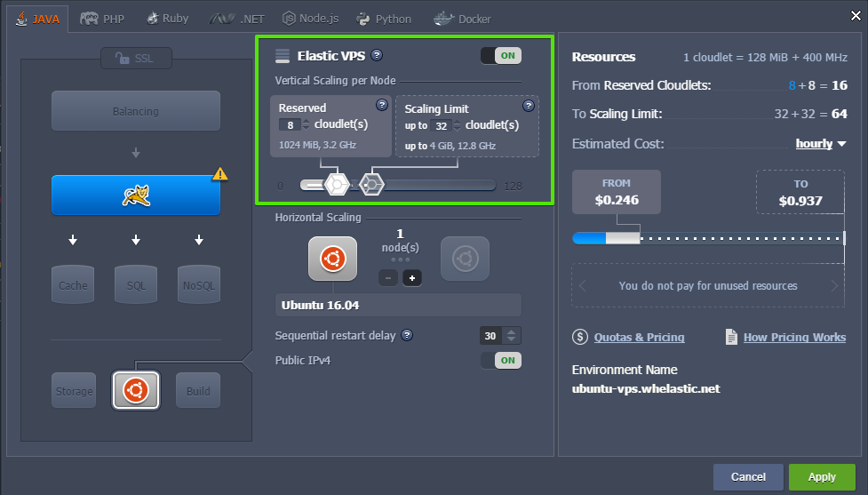The height and width of the screenshot is (495, 868).
Task: Open the hourly estimated cost dropdown
Action: [x=821, y=143]
